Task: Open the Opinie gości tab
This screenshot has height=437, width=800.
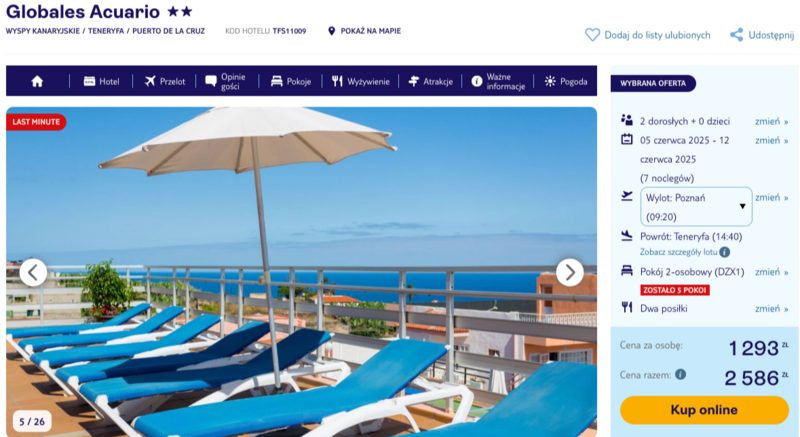Action: [x=225, y=81]
